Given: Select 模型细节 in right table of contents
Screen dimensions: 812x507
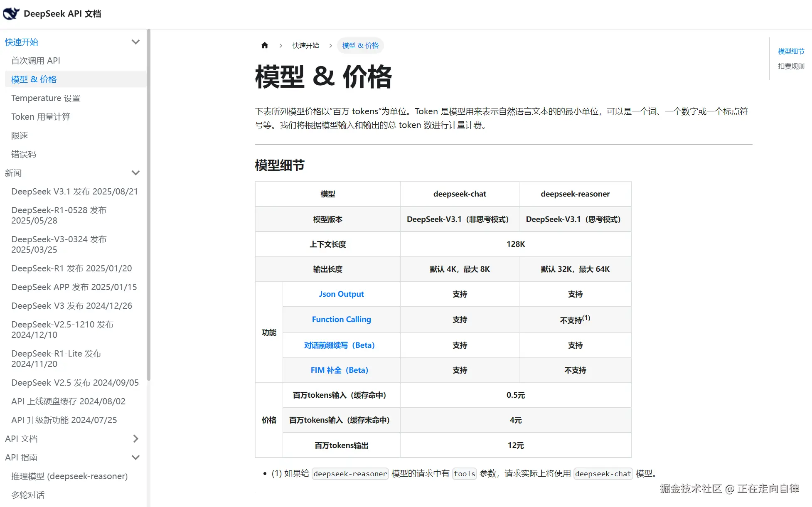Looking at the screenshot, I should click(x=791, y=51).
